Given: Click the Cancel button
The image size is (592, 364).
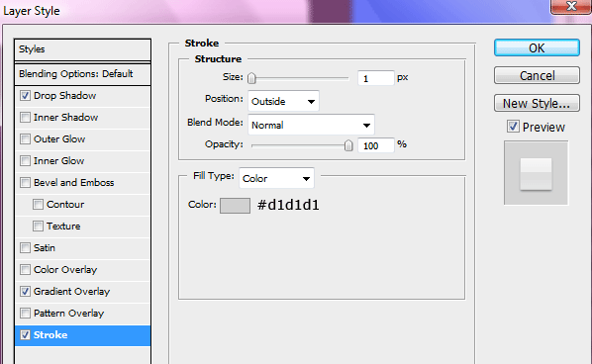Looking at the screenshot, I should 537,75.
